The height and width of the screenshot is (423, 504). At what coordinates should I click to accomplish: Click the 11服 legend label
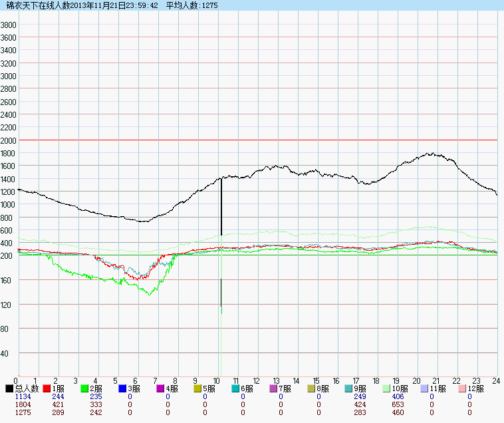pyautogui.click(x=438, y=388)
